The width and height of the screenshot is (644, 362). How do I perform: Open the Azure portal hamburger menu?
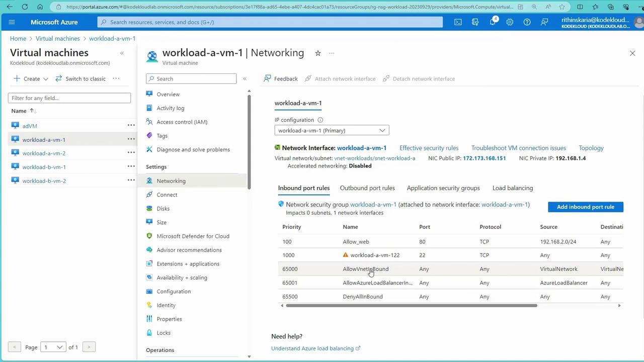pos(12,22)
